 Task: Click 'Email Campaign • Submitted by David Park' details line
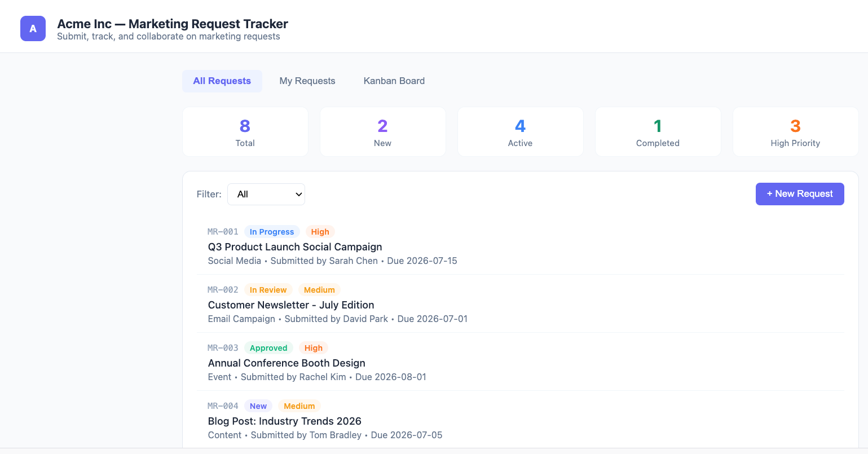[x=338, y=319]
